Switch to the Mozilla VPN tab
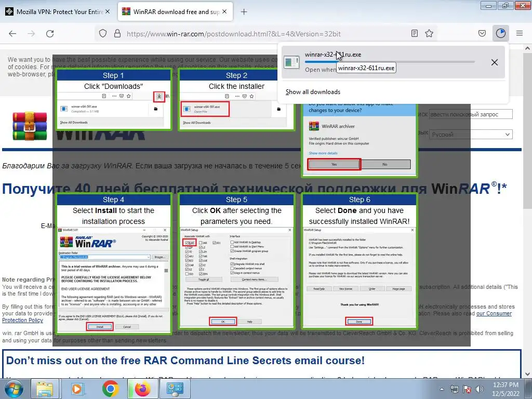 click(x=58, y=11)
